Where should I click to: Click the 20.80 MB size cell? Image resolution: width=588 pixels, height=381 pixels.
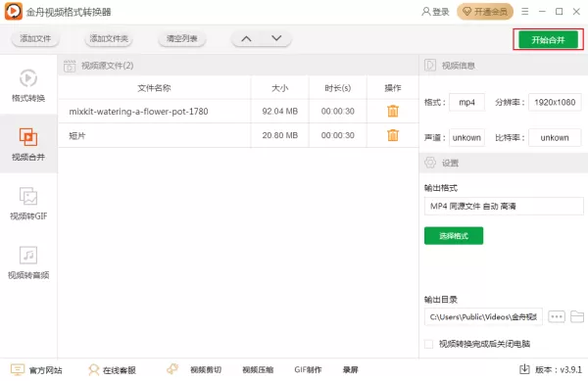click(x=279, y=135)
